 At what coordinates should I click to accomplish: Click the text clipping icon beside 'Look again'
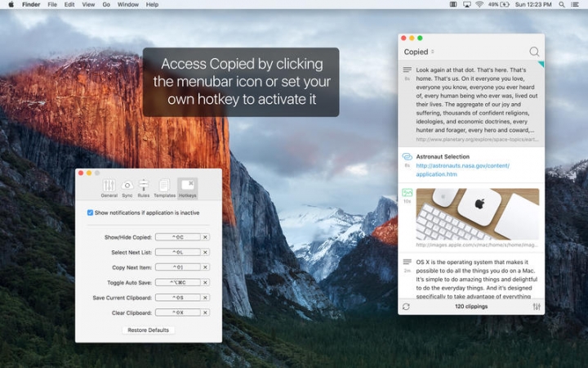408,70
